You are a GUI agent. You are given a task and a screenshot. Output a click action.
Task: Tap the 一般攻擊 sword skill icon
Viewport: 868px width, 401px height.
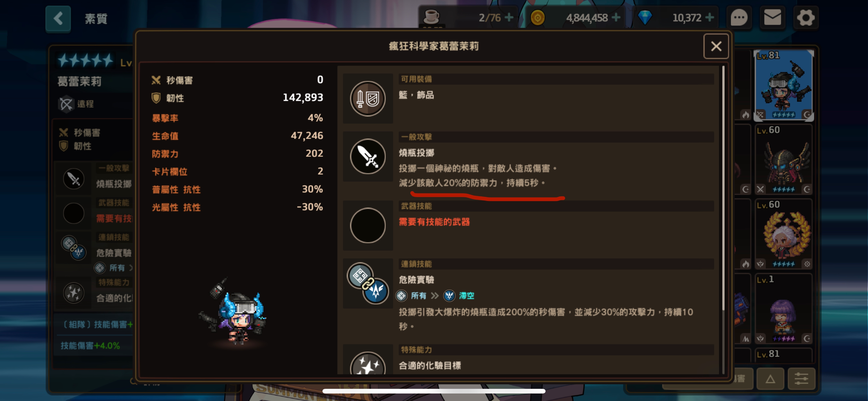tap(368, 156)
